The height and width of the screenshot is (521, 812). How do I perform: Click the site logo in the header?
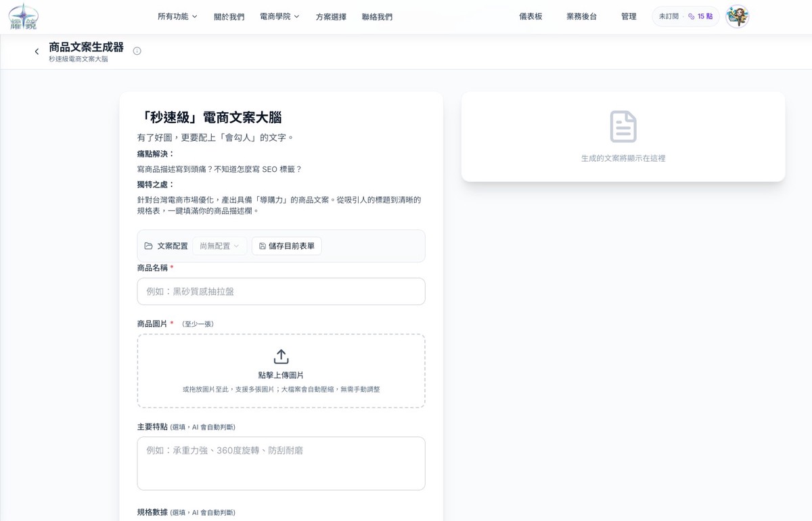point(24,16)
